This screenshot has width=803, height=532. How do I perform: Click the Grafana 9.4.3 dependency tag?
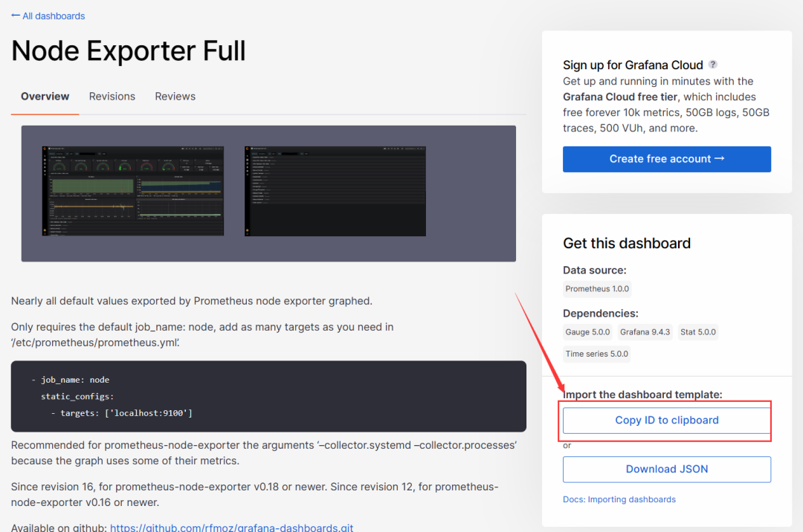click(x=645, y=332)
